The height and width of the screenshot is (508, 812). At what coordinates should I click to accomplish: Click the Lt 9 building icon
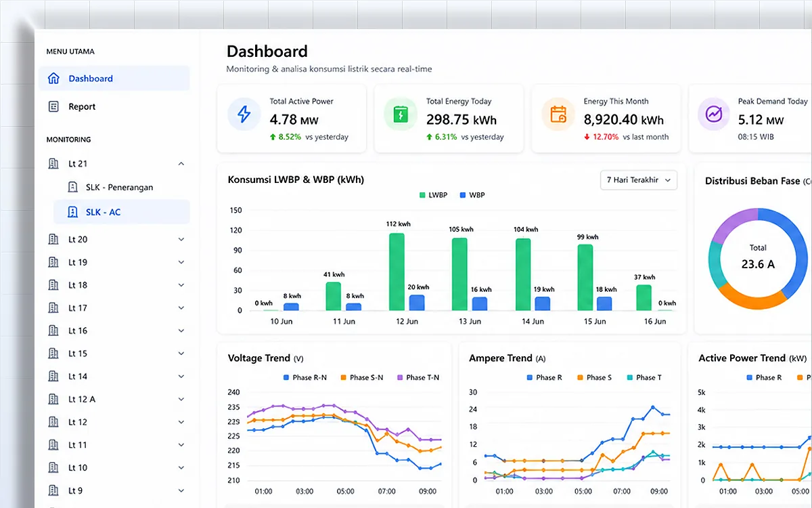coord(54,490)
